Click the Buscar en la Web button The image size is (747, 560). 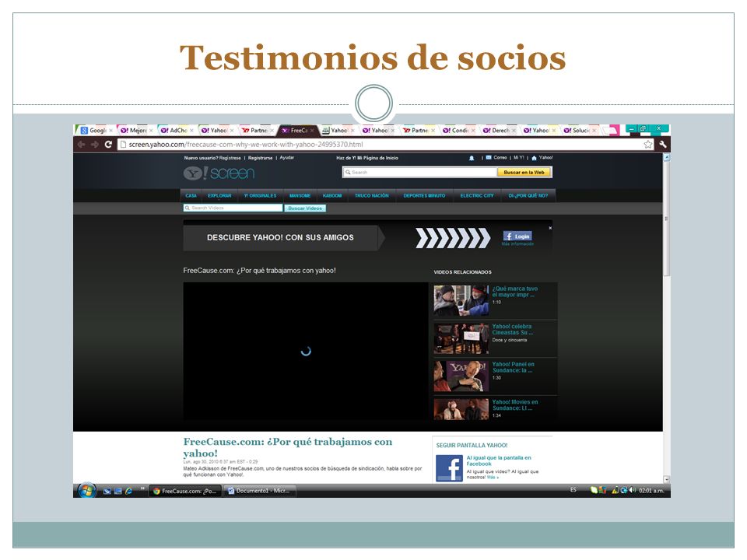524,173
